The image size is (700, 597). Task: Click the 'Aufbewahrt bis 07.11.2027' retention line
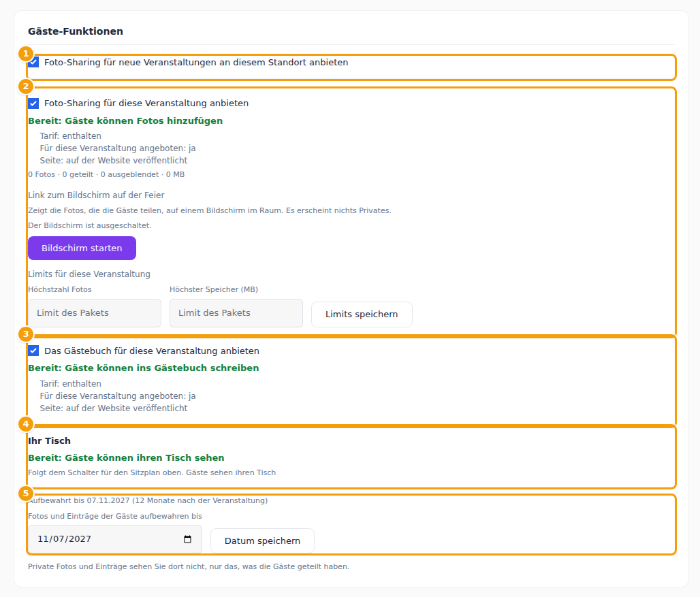point(148,500)
